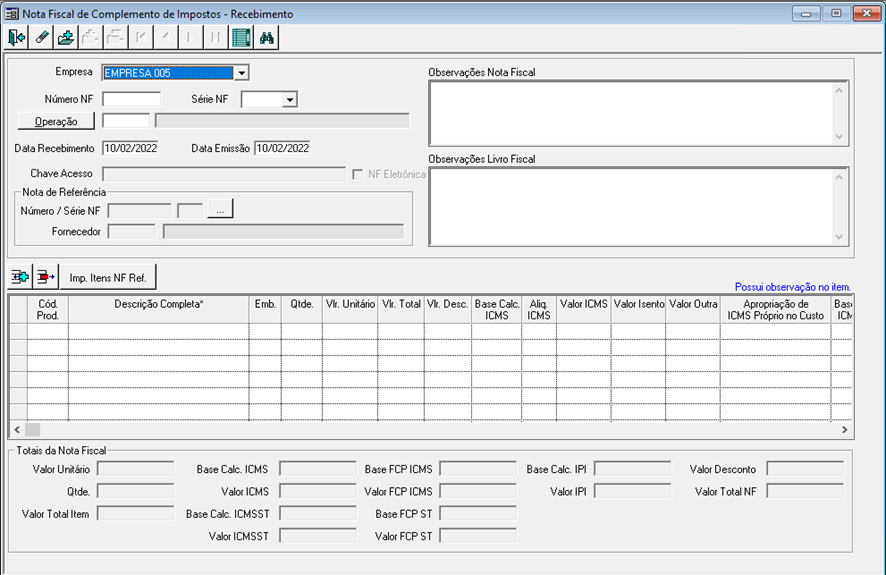This screenshot has height=575, width=886.
Task: Click the Imp. Itens NF Ref. button
Action: (108, 278)
